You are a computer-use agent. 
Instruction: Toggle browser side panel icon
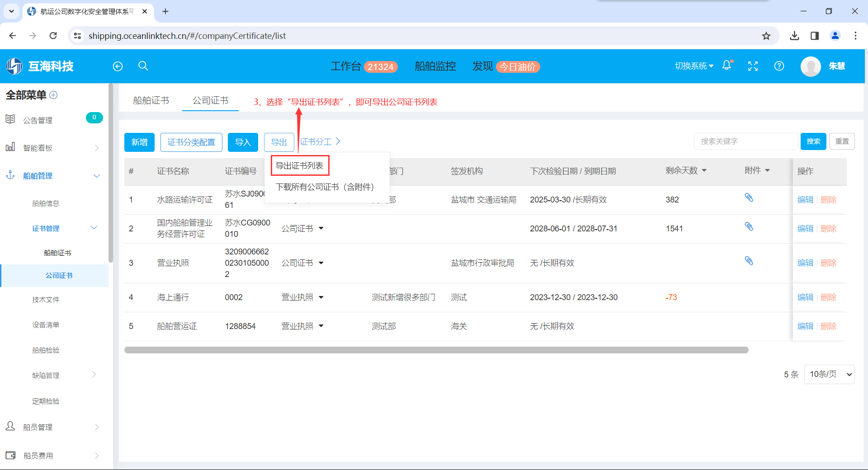pos(815,36)
